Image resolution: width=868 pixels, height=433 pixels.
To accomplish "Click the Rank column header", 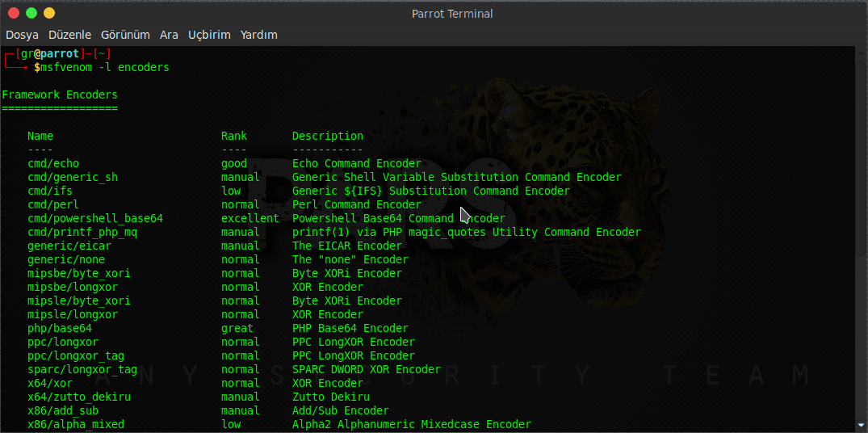I will (x=234, y=136).
